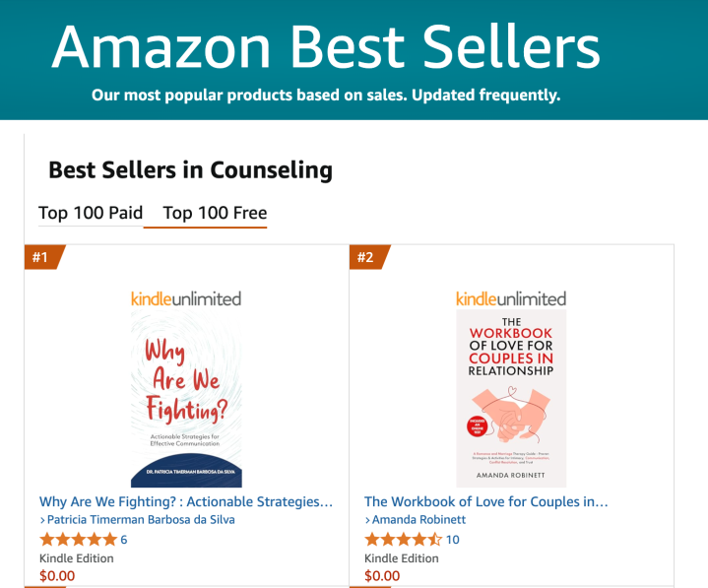The height and width of the screenshot is (588, 708).
Task: Switch to the Top 100 Paid tab
Action: click(x=91, y=213)
